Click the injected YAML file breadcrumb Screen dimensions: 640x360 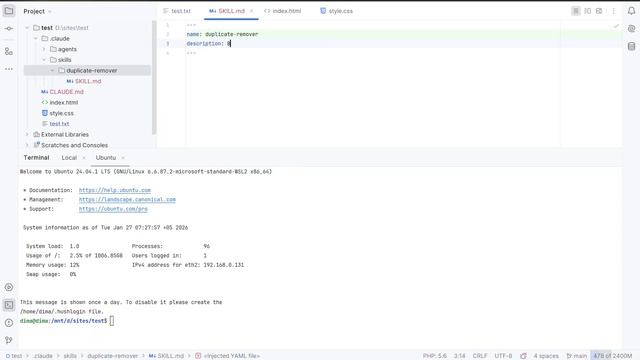click(x=227, y=356)
